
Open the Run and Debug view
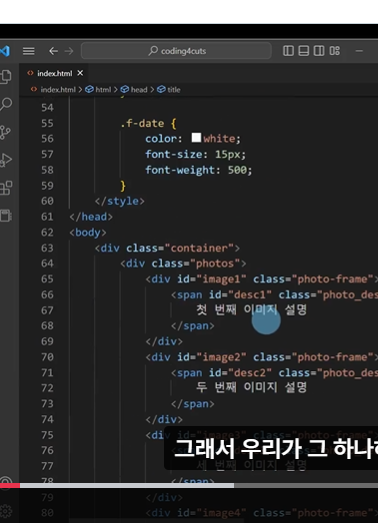coord(6,160)
